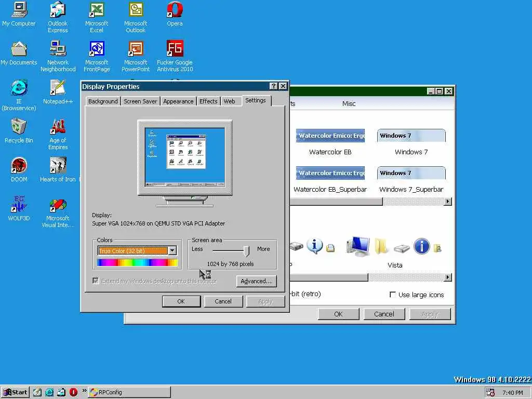Click Cancel in the RPConfig window
Screen dimensions: 532x399
click(x=384, y=314)
